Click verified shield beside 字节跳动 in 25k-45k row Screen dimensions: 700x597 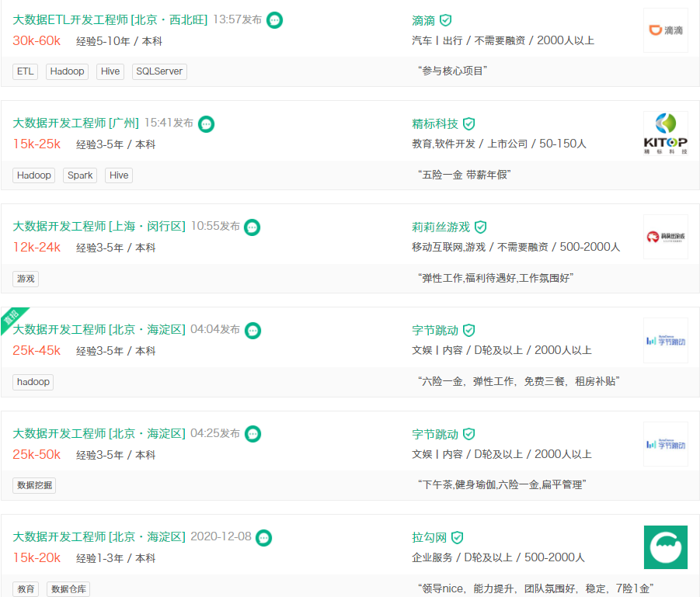click(x=468, y=330)
